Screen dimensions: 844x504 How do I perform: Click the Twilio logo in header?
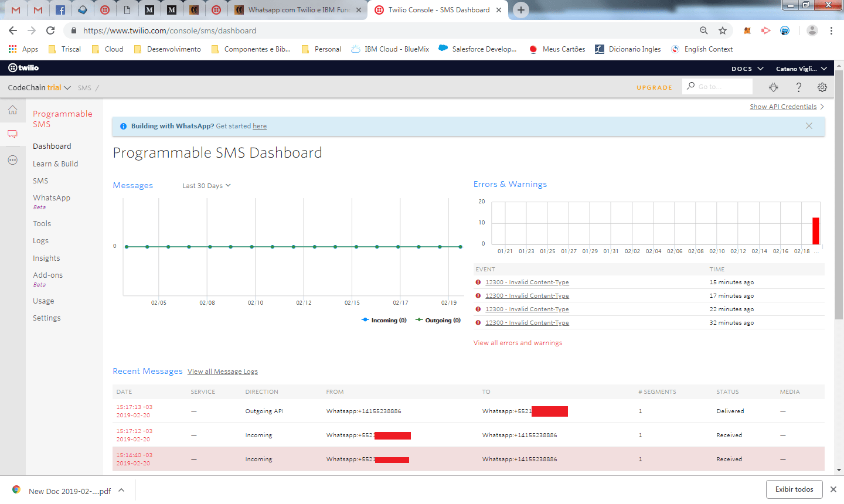point(23,68)
